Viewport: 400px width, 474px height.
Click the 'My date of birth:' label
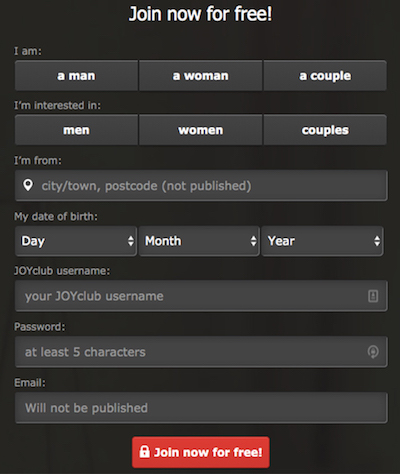[x=56, y=217]
